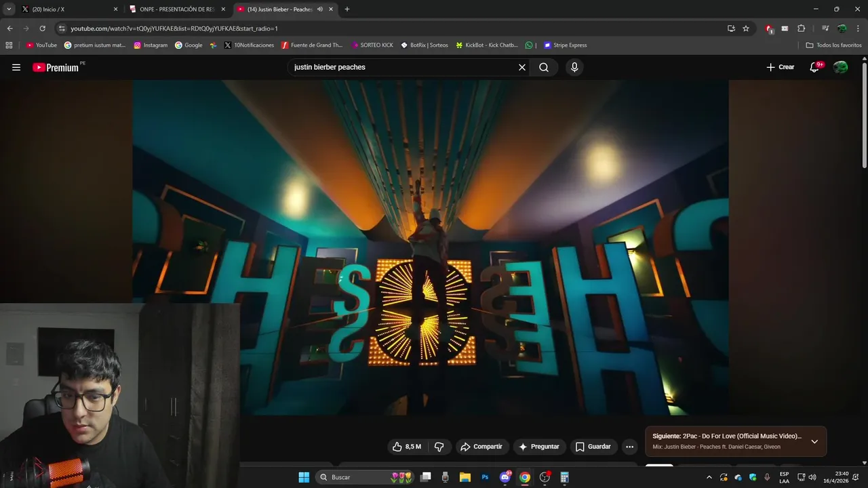This screenshot has width=868, height=488.
Task: Open Calculator from the taskbar
Action: tap(564, 477)
